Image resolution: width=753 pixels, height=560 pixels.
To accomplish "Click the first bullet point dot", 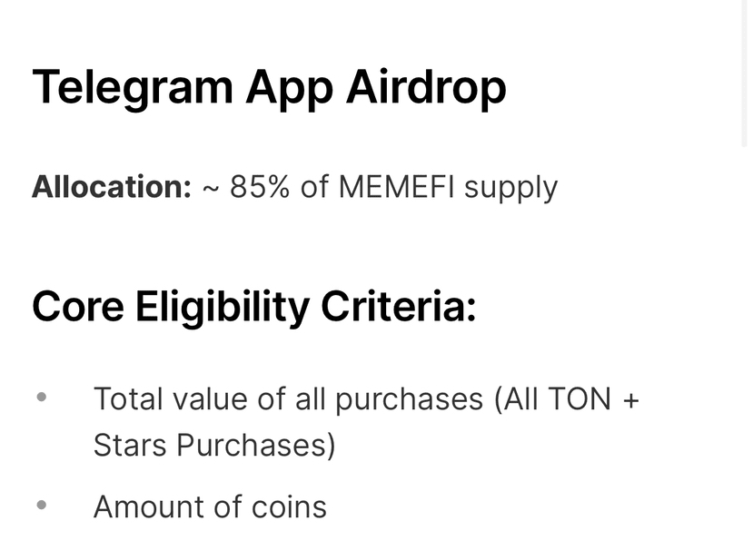I will [41, 397].
